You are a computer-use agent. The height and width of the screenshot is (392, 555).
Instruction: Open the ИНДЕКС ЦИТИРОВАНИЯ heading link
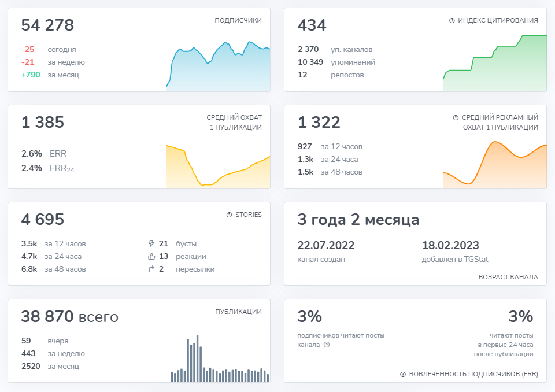pos(498,20)
